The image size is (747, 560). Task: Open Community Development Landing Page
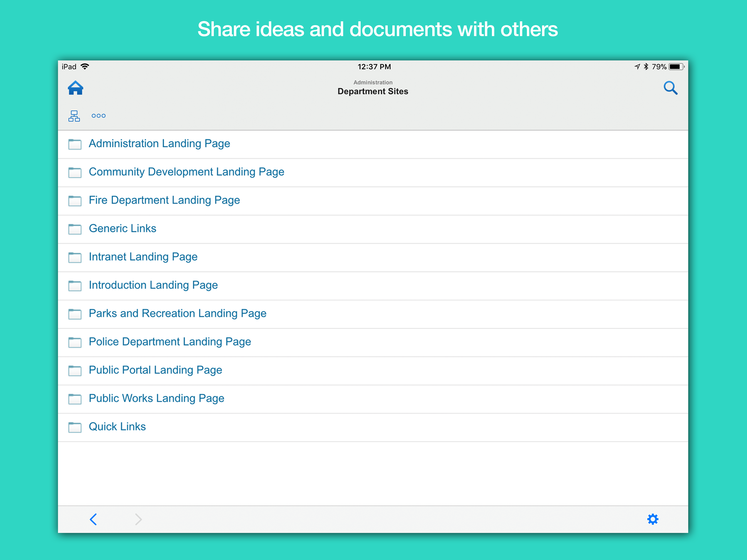point(186,172)
